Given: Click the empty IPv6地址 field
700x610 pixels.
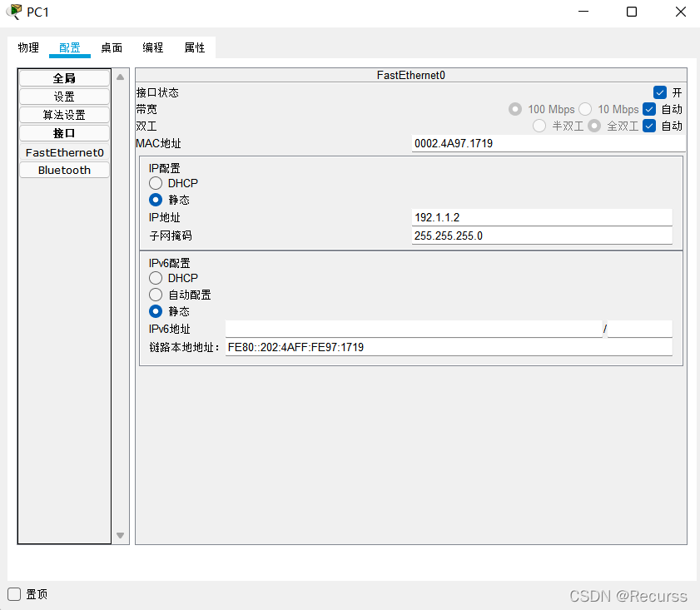Looking at the screenshot, I should tap(414, 329).
